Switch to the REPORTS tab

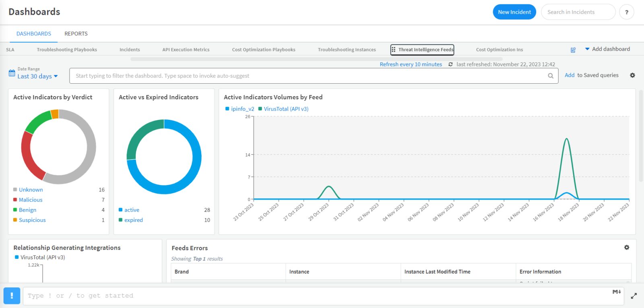pos(76,34)
